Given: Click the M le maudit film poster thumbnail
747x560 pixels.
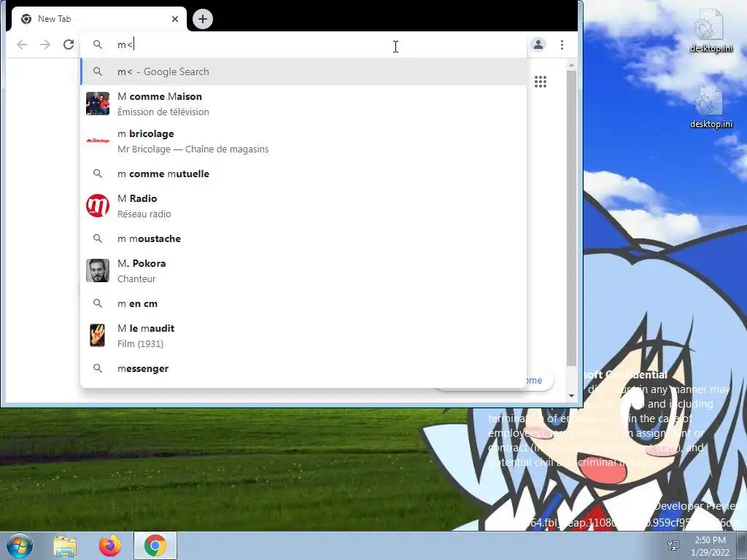Looking at the screenshot, I should tap(98, 335).
